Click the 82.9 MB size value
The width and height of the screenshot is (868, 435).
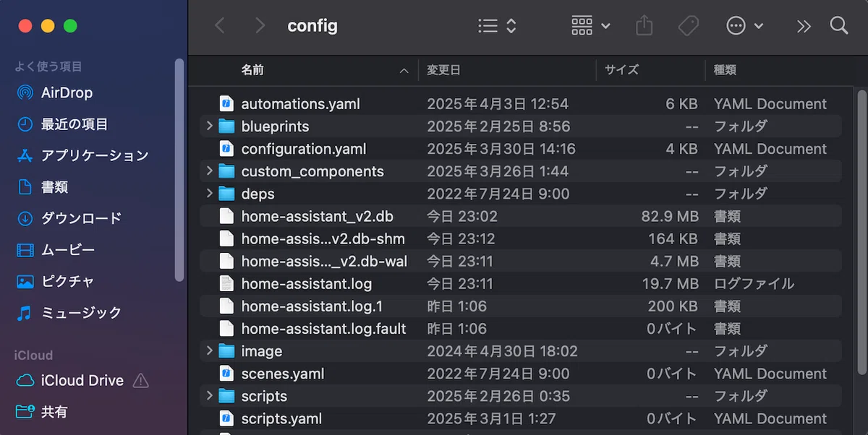670,216
